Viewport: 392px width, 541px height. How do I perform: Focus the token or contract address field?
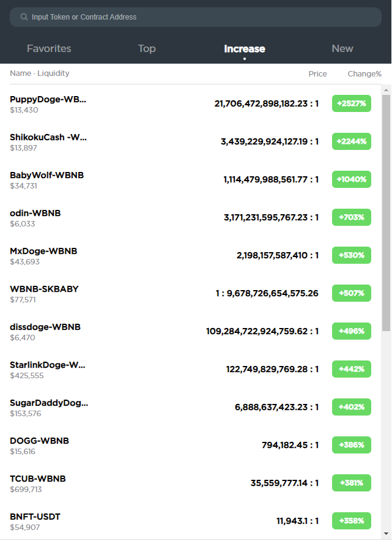point(196,17)
